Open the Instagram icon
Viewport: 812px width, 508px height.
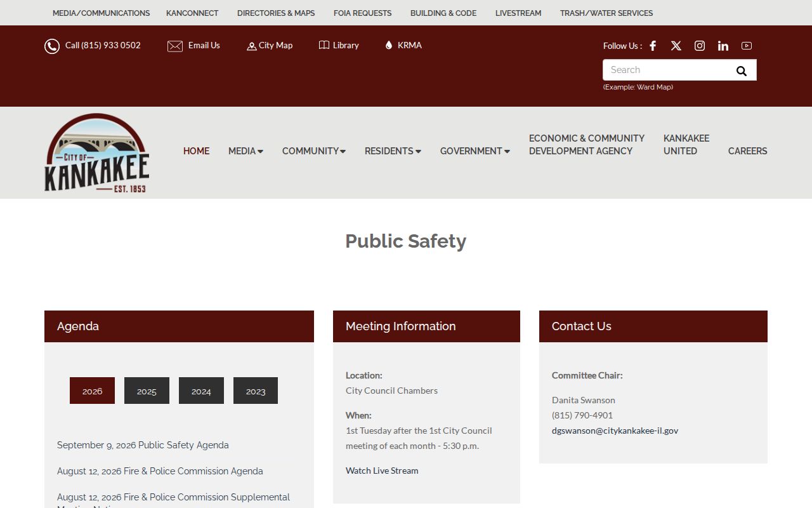700,46
